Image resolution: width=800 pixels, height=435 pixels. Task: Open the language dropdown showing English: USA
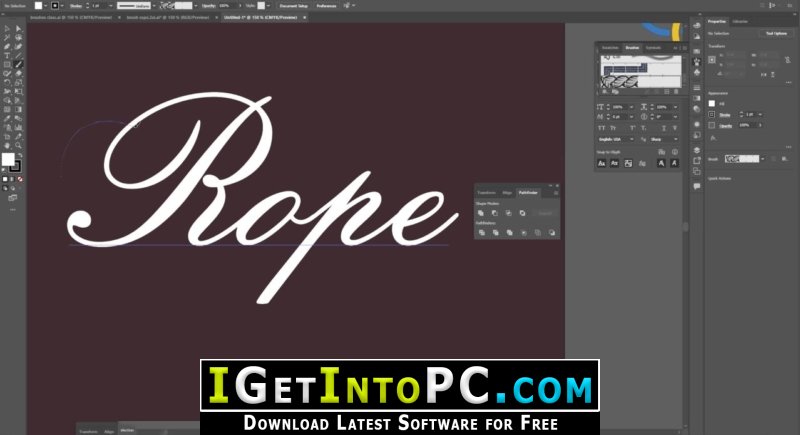pos(616,139)
